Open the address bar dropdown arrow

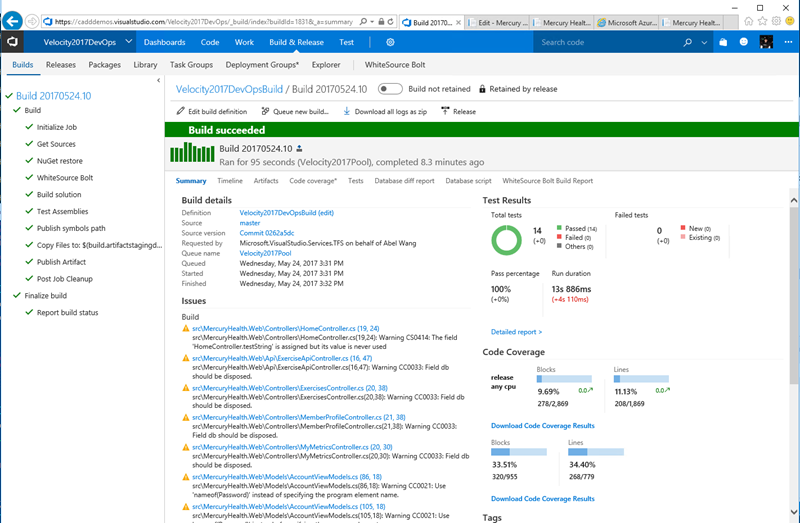click(372, 22)
